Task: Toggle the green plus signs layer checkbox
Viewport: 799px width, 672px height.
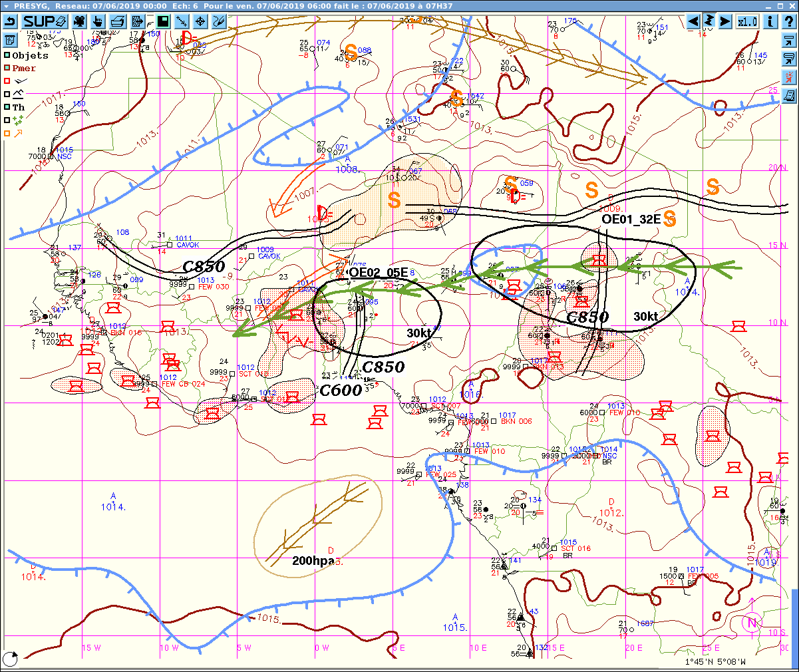Action: coord(7,120)
